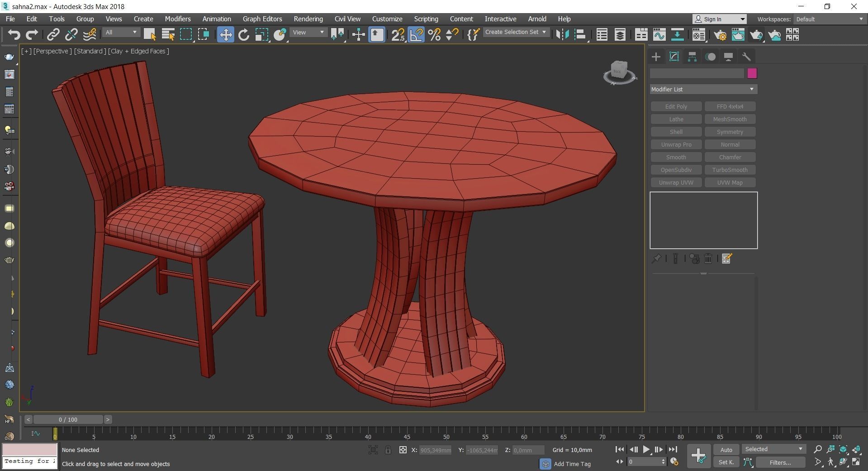Open key Filters... button
This screenshot has width=868, height=471.
780,462
